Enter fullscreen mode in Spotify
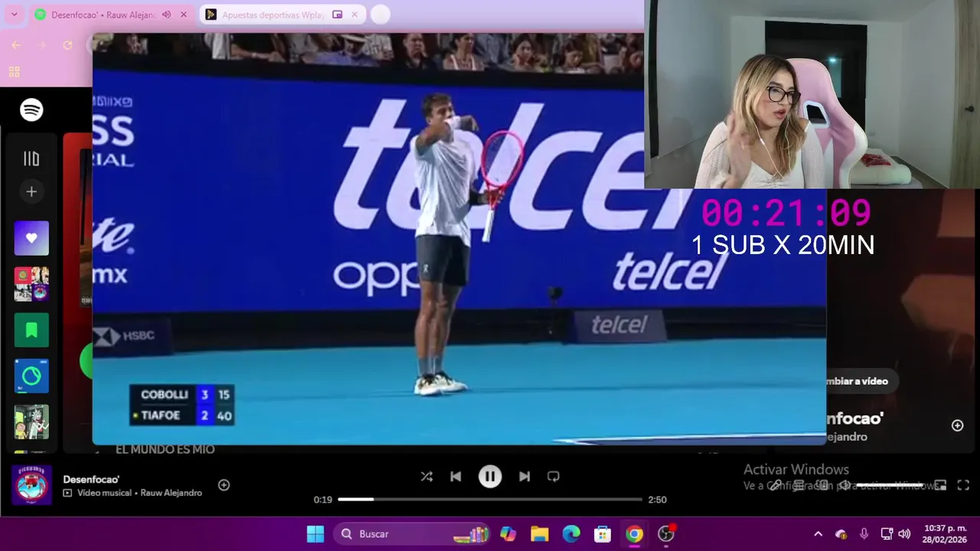980x551 pixels. [963, 485]
